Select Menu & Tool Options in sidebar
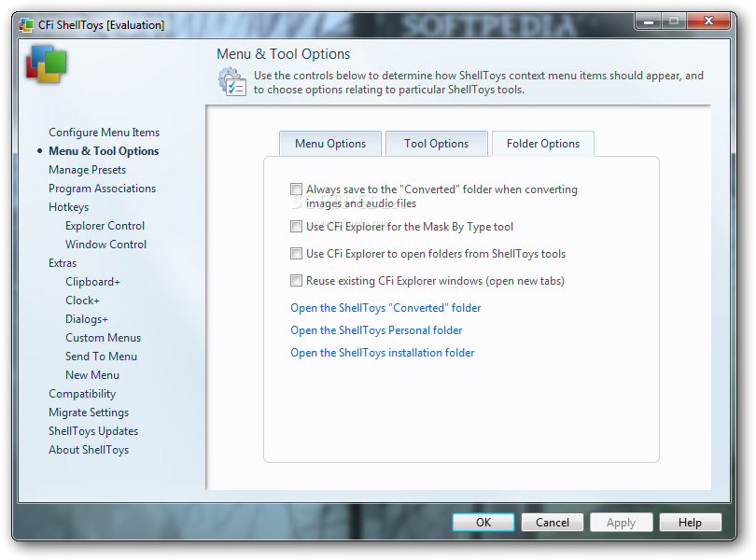 pos(104,151)
